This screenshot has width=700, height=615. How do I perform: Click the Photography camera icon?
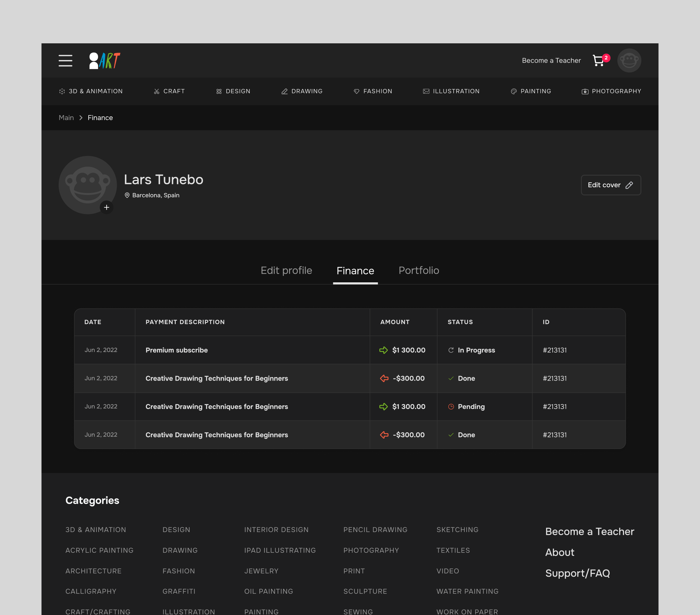(x=585, y=91)
